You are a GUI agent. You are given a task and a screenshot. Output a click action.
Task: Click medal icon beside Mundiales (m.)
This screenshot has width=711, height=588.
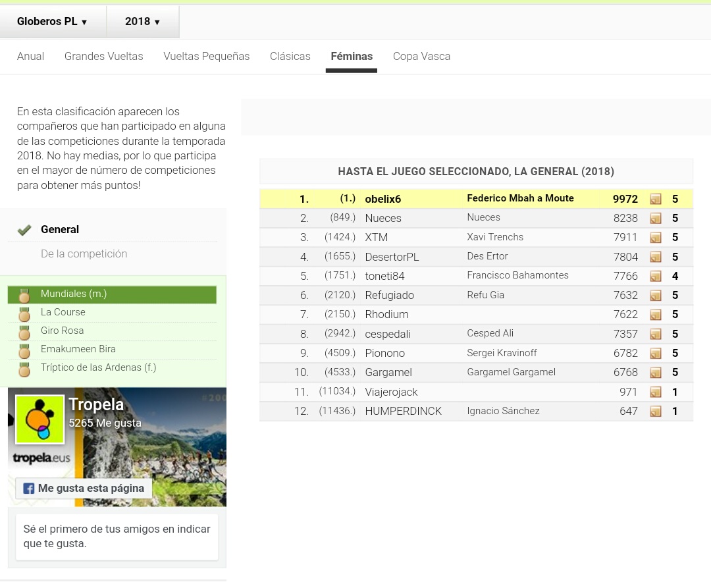(x=24, y=296)
